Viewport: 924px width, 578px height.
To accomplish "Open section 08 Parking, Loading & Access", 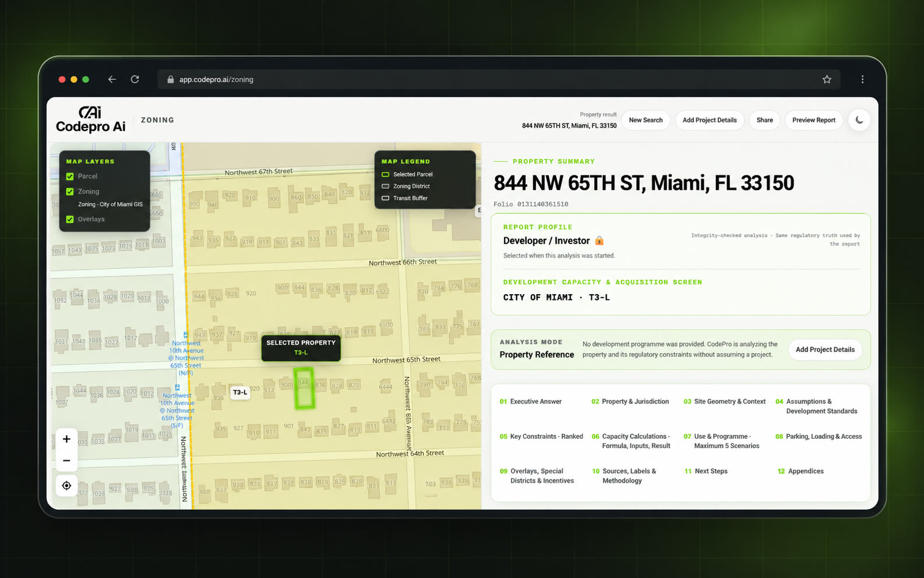I will point(819,436).
